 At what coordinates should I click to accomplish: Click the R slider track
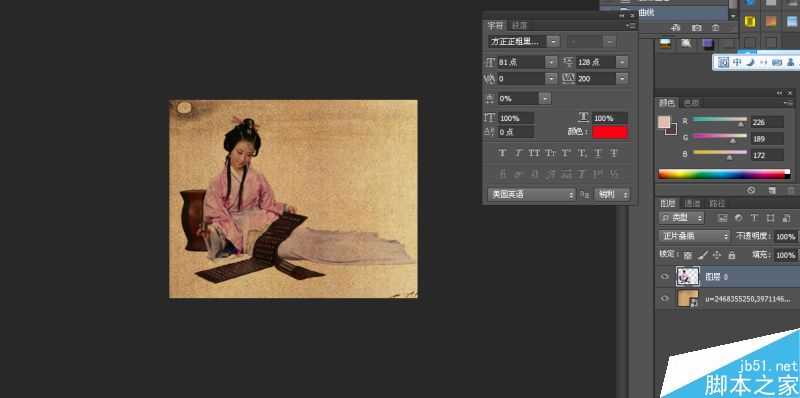pyautogui.click(x=719, y=119)
